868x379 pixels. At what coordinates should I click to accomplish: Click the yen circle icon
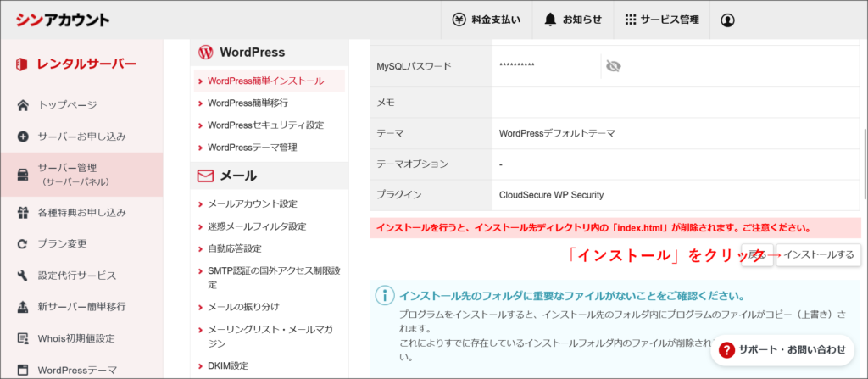pos(459,20)
